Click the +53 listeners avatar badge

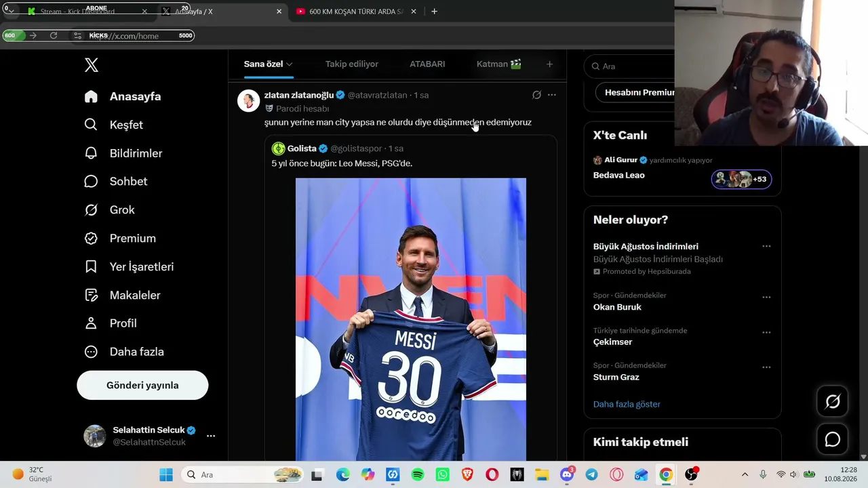pos(741,179)
